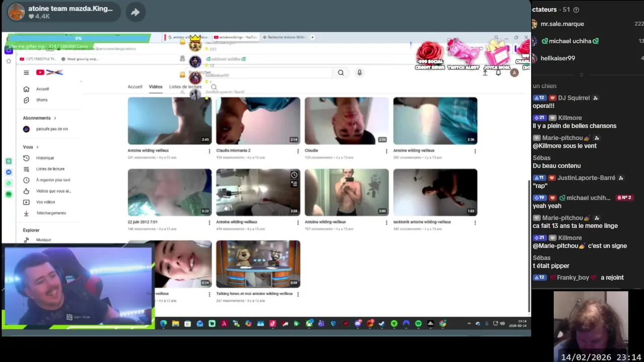Expand the Vous section chevron
Screen dimensions: 644x362
[x=37, y=147]
